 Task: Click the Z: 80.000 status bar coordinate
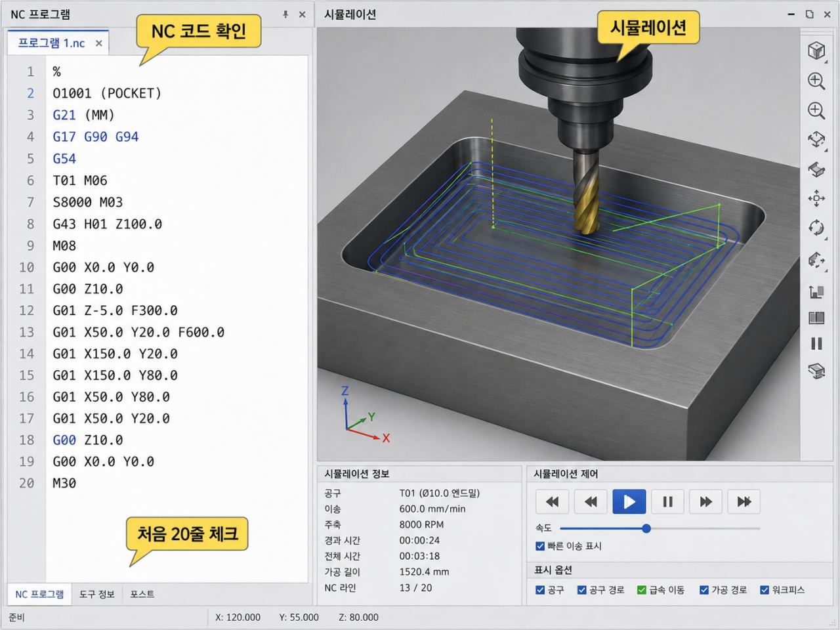[x=358, y=617]
